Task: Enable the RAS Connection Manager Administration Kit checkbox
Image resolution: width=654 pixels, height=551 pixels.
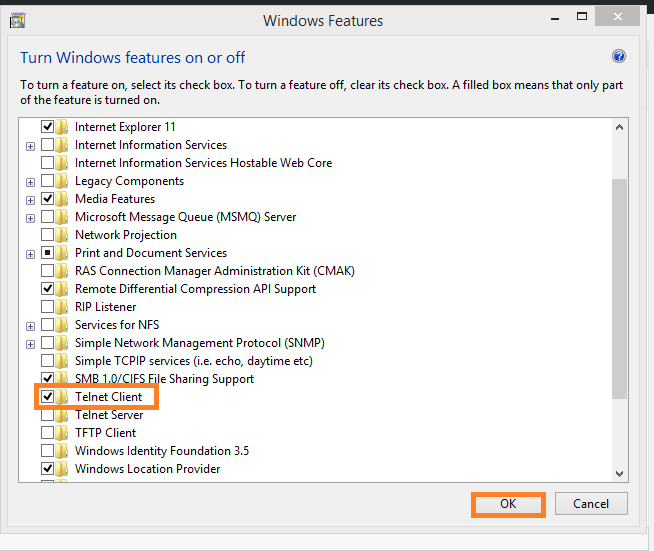Action: click(x=48, y=270)
